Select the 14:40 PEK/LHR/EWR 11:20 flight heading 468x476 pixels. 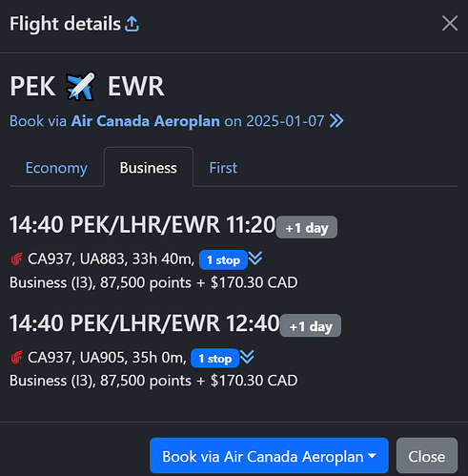pos(142,225)
